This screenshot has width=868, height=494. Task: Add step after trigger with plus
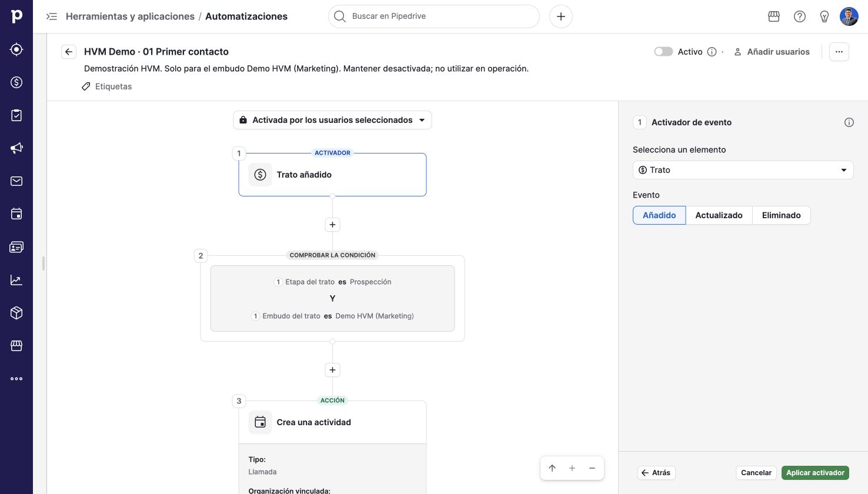click(332, 225)
